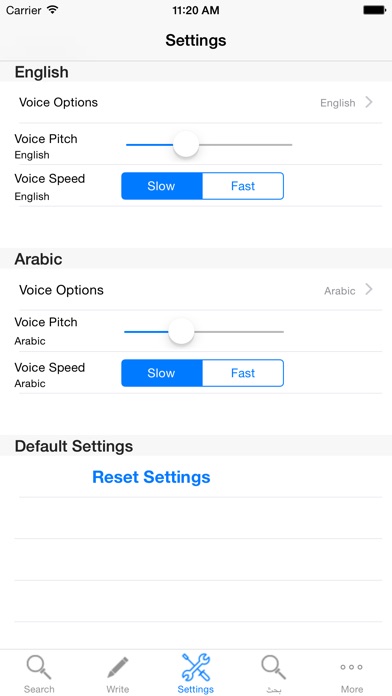The width and height of the screenshot is (392, 696).
Task: Expand Arabic Voice Options chevron
Action: click(x=369, y=289)
